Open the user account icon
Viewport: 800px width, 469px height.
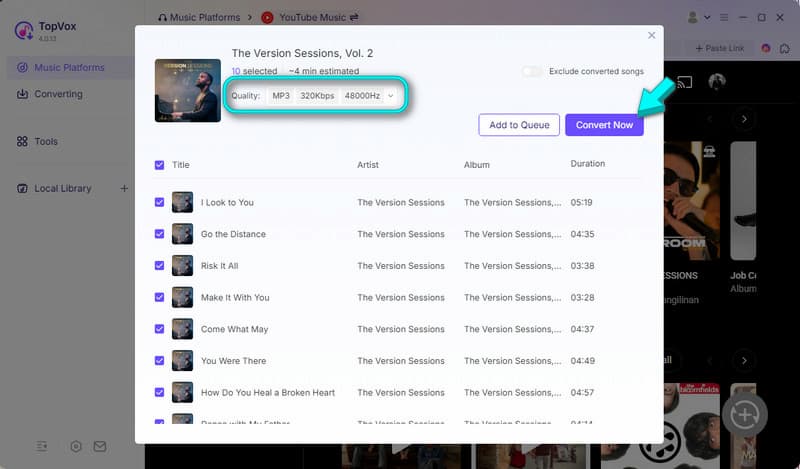692,17
